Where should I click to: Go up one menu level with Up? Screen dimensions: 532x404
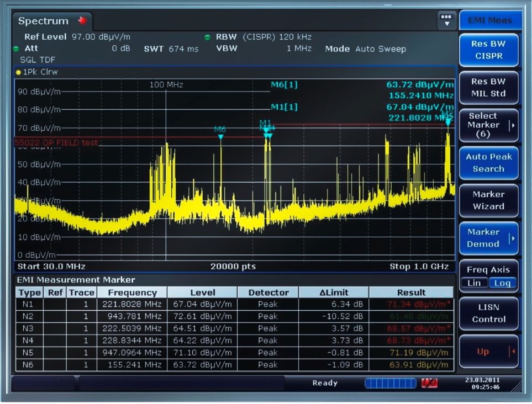[488, 352]
